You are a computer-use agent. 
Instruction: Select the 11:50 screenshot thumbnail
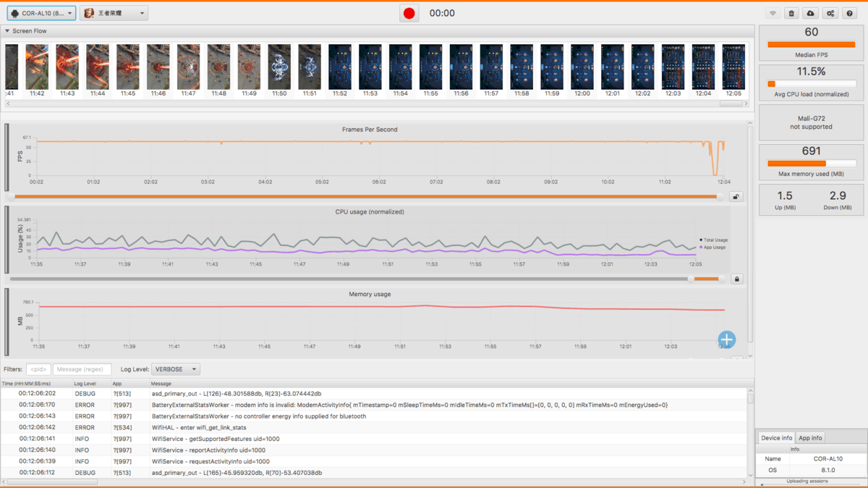pos(279,67)
